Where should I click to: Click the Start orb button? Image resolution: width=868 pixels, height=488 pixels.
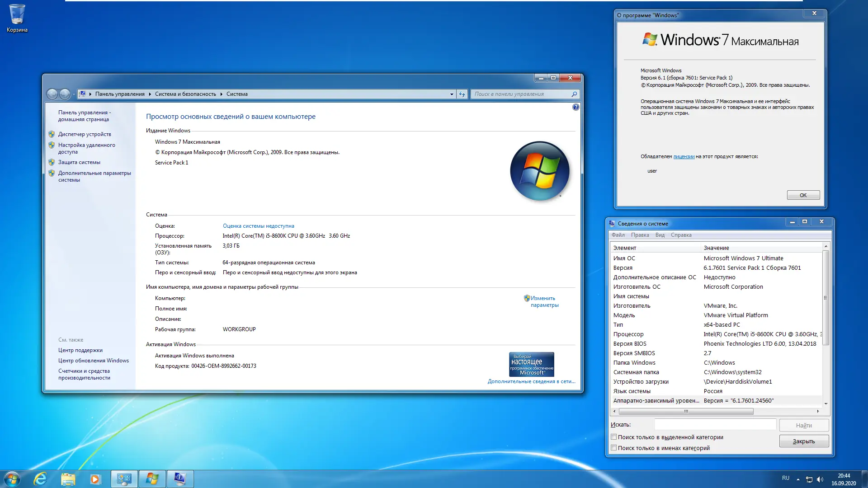pos(12,479)
